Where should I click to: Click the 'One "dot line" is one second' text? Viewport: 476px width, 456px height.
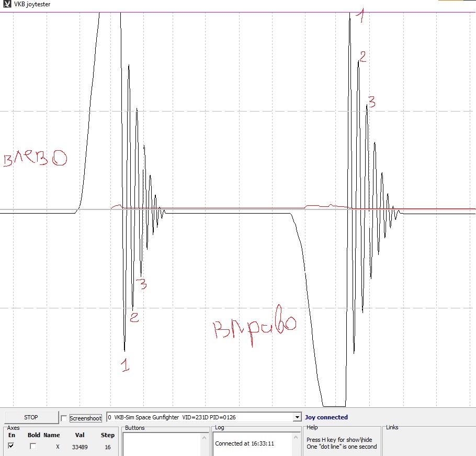[342, 447]
